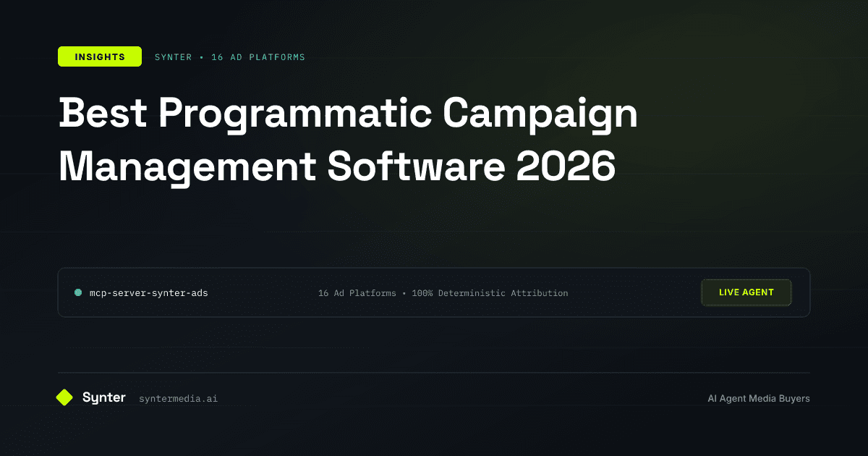Click the 'Best Programmatic Campaign' headline line
The image size is (868, 456).
point(349,116)
